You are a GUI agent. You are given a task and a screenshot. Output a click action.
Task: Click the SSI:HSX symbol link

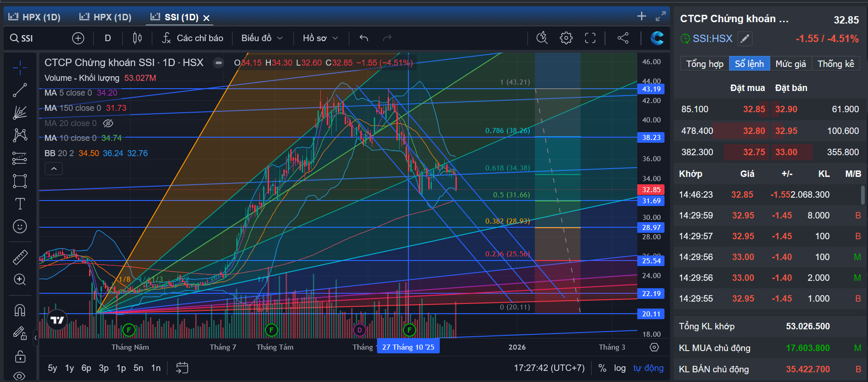tap(712, 39)
